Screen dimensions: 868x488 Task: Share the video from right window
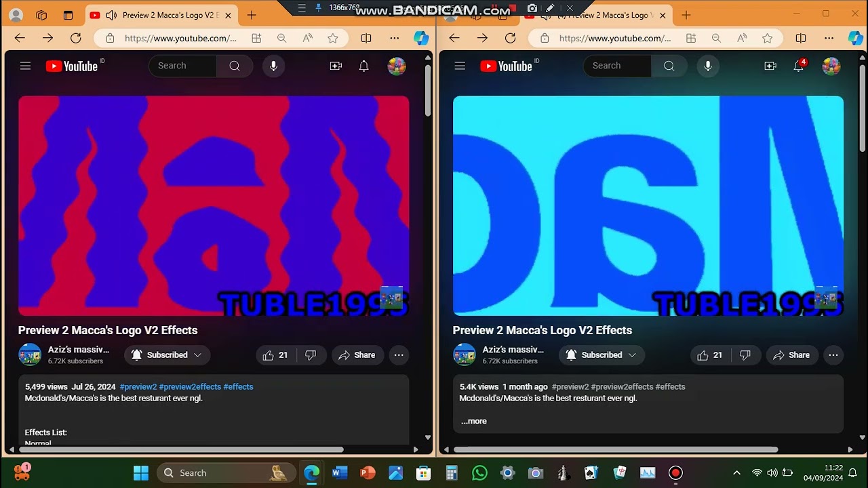pyautogui.click(x=792, y=355)
